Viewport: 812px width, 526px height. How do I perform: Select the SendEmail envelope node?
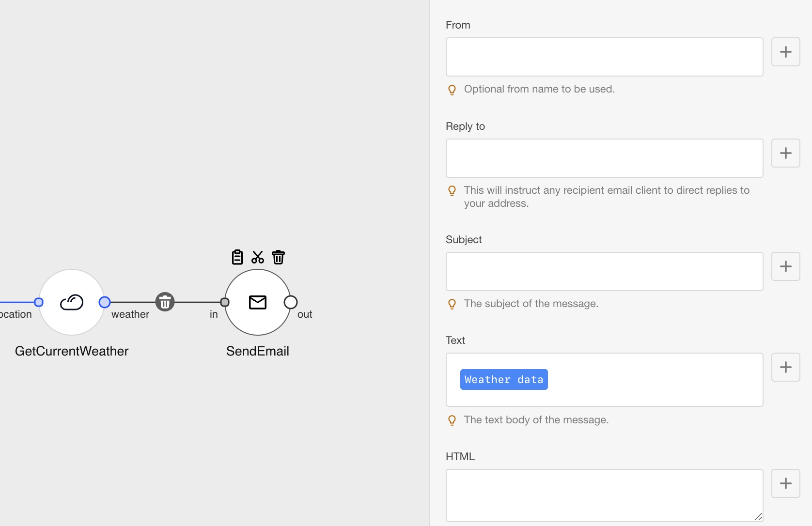click(258, 302)
